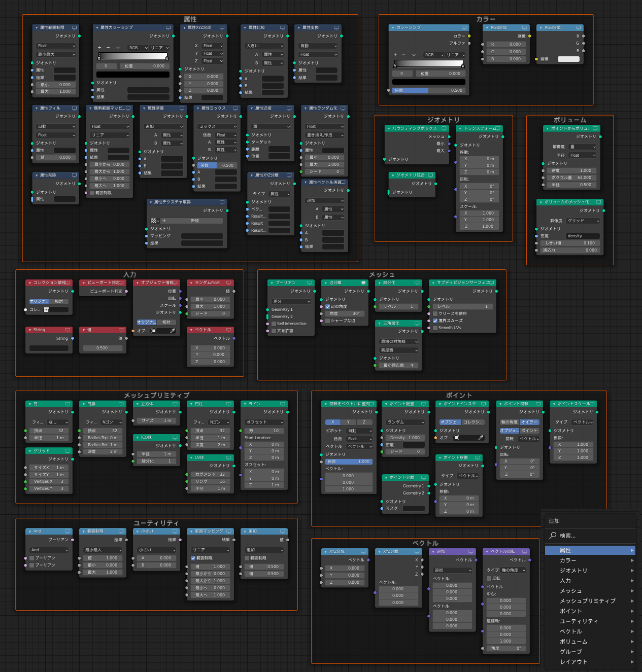The image size is (642, 672).
Task: Click the monitor icon on XYZ合成 node
Action: (x=363, y=551)
